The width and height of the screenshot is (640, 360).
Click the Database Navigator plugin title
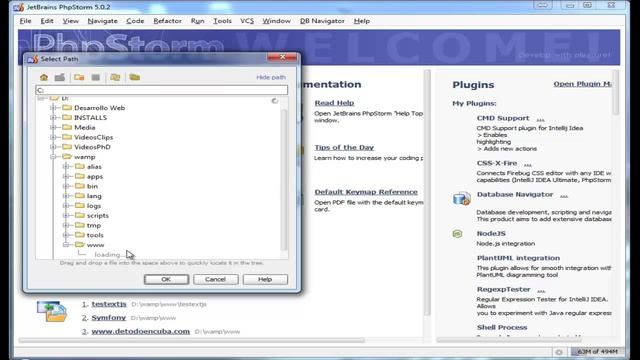[x=515, y=195]
